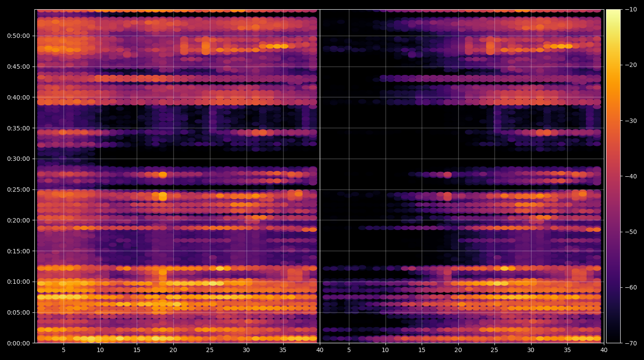This screenshot has width=644, height=360.
Task: Click x-axis label 25 under the left heatmap
Action: click(210, 350)
